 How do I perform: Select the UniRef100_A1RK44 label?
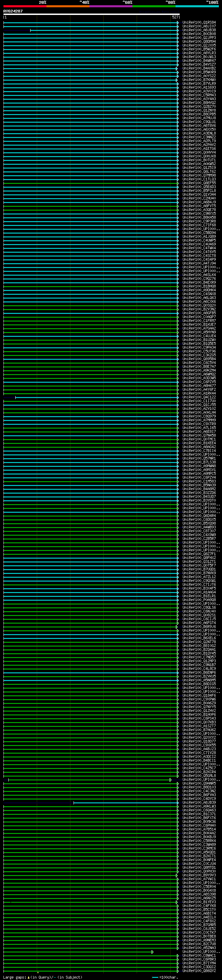click(199, 394)
